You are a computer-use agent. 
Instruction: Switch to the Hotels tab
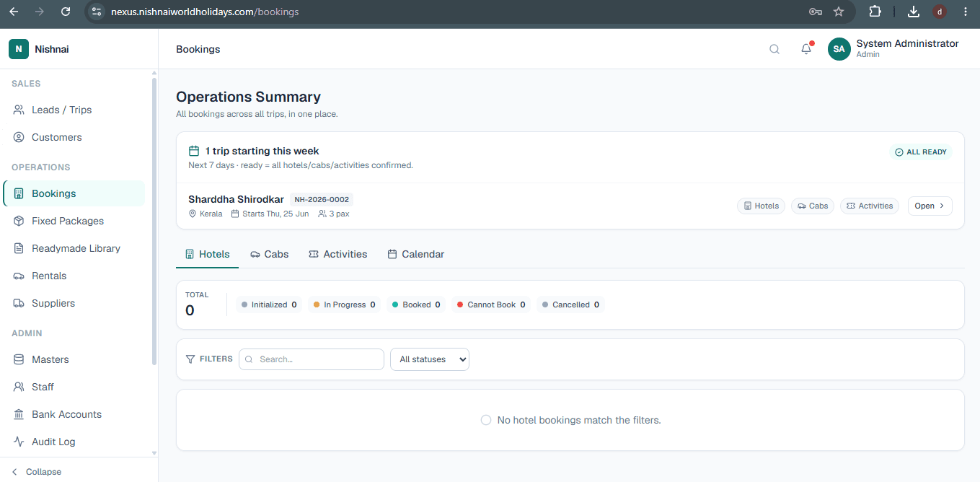208,254
